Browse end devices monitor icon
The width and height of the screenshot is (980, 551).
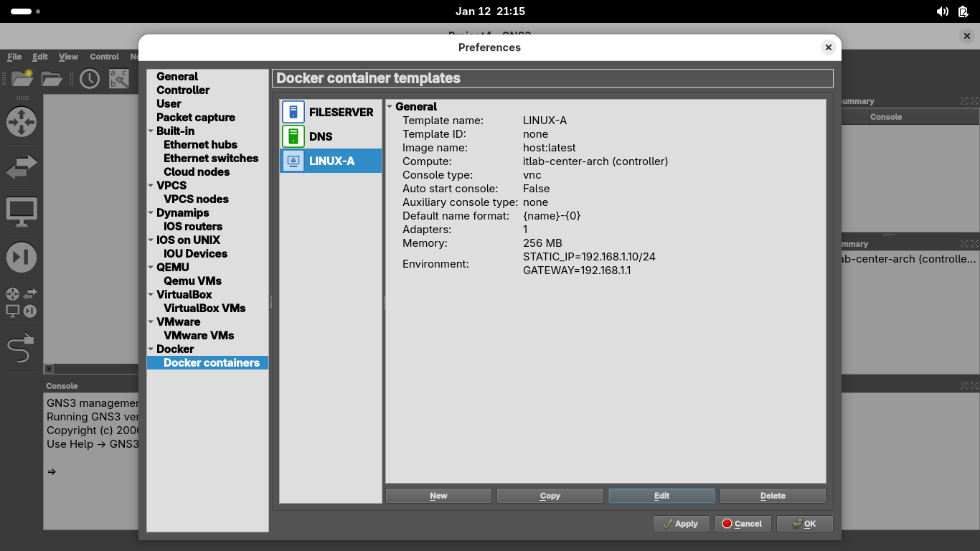coord(22,212)
